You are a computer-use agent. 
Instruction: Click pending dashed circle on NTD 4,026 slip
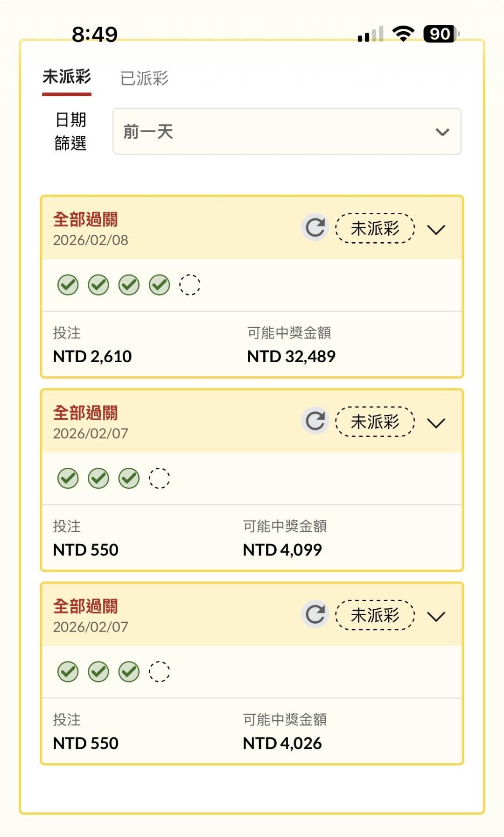[x=159, y=672]
